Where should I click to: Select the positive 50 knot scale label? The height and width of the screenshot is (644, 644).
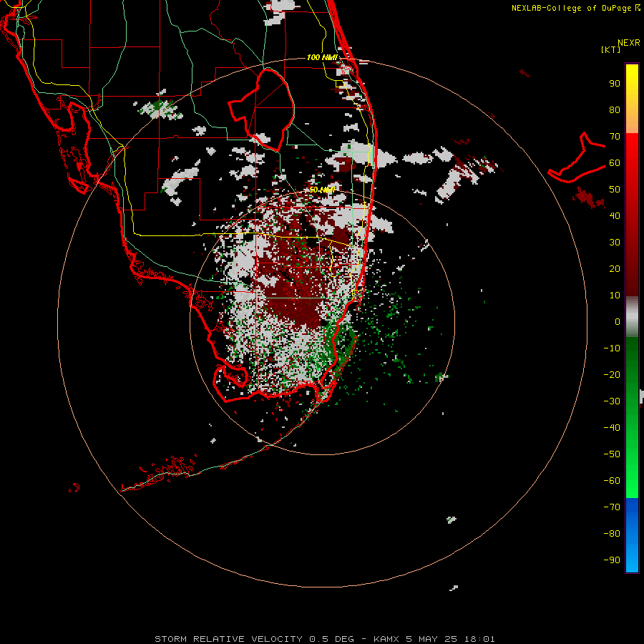pos(615,190)
